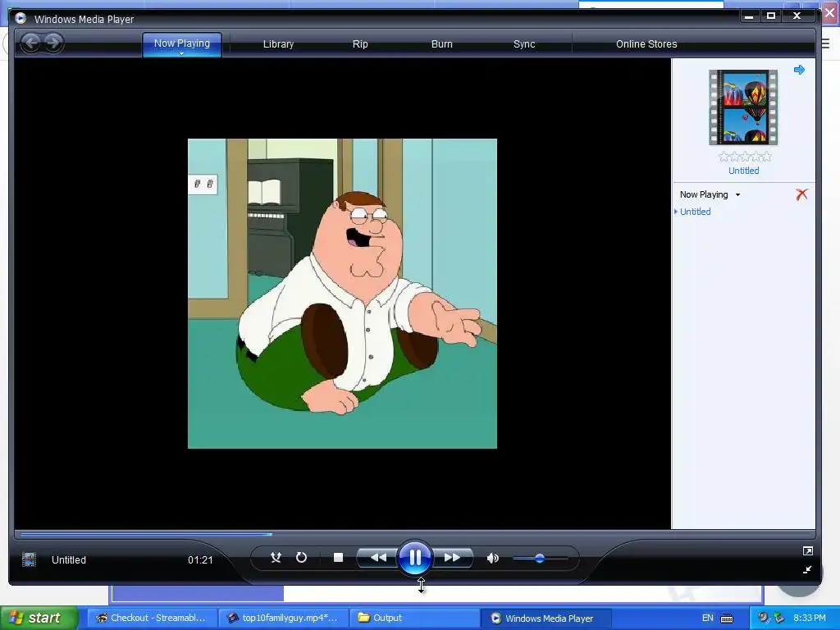Clear the list pane with the red X
The width and height of the screenshot is (840, 630).
(801, 194)
